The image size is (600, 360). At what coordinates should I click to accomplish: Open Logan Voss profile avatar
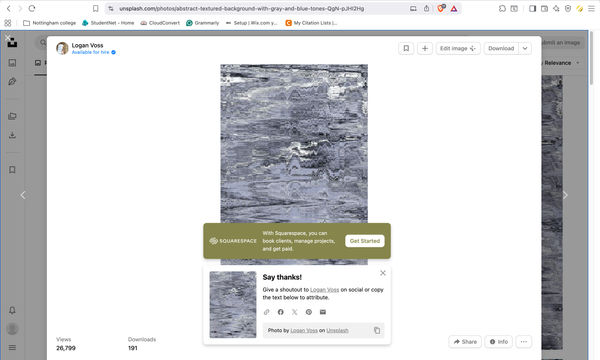pyautogui.click(x=62, y=48)
